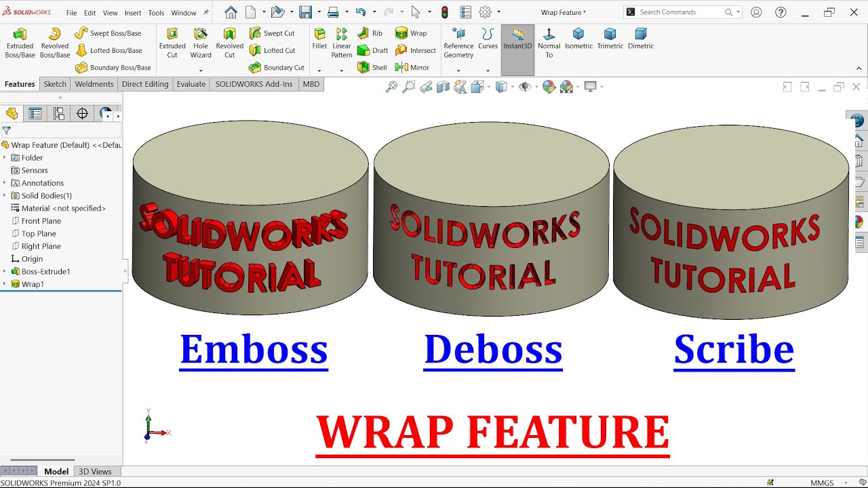This screenshot has width=868, height=488.
Task: Open the File menu
Action: coord(71,13)
